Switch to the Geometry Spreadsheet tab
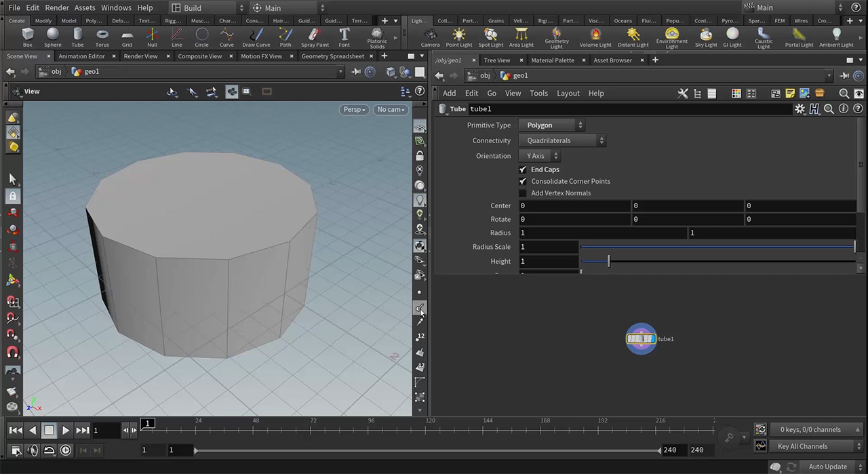The width and height of the screenshot is (868, 474). (x=332, y=56)
